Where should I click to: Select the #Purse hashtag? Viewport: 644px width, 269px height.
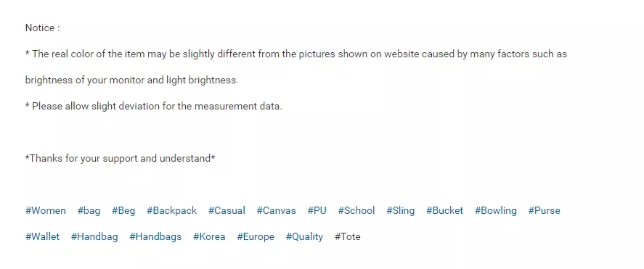545,211
